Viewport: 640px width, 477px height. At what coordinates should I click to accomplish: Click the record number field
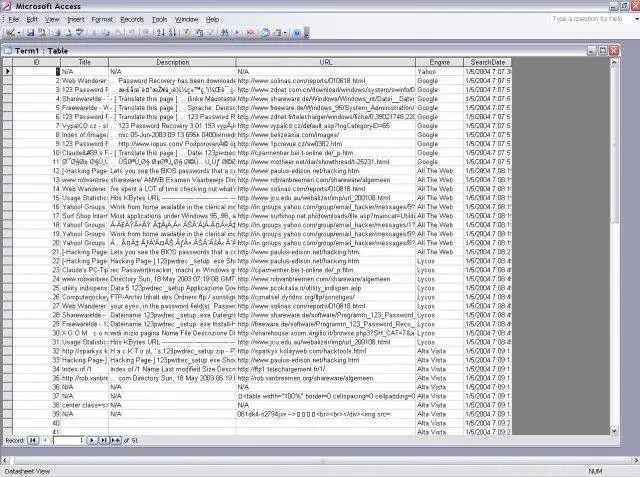(69, 440)
